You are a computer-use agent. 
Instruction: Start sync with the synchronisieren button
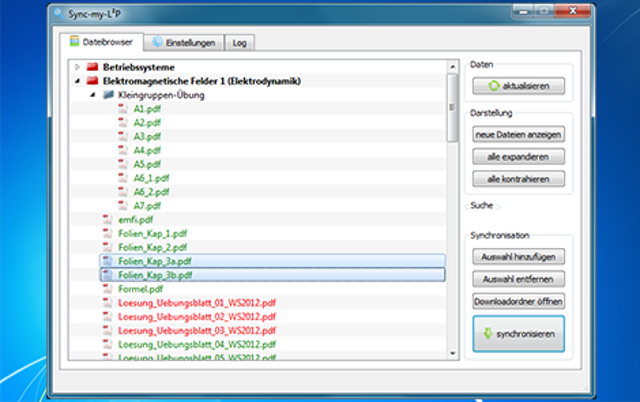point(519,333)
